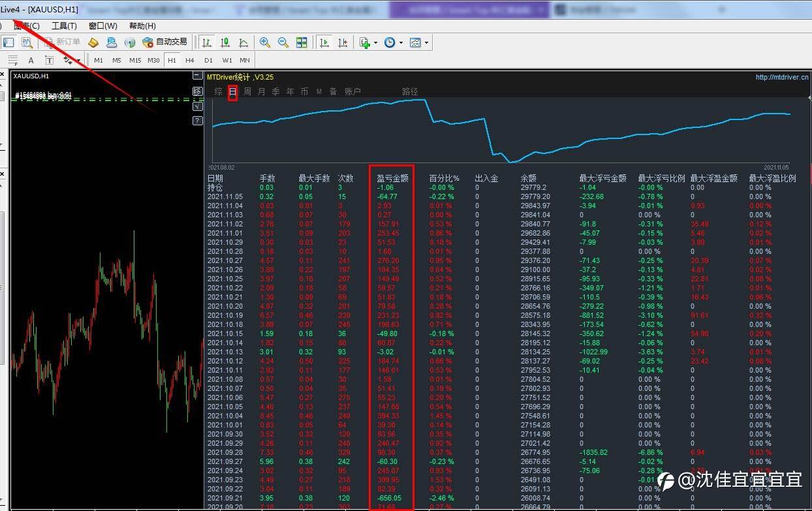Switch chart to candlestick mode

point(225,42)
